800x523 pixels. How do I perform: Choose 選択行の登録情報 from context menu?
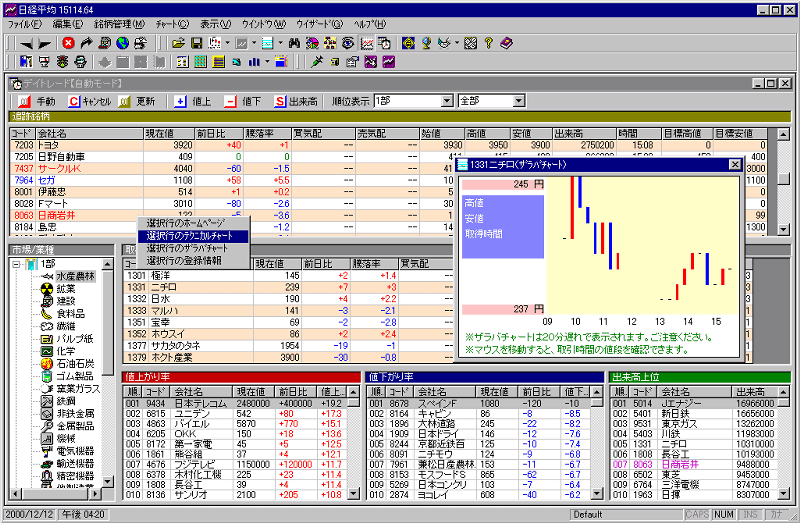tap(193, 261)
